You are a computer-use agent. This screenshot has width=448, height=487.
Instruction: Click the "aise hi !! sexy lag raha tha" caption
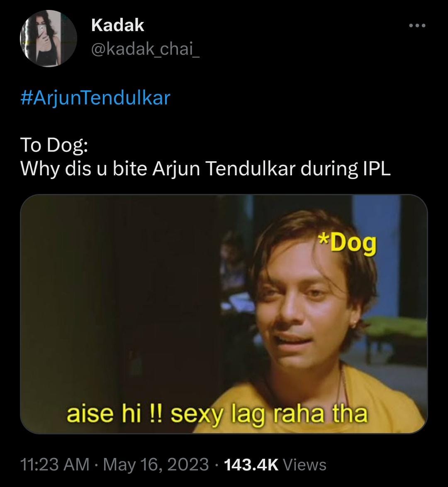(217, 414)
